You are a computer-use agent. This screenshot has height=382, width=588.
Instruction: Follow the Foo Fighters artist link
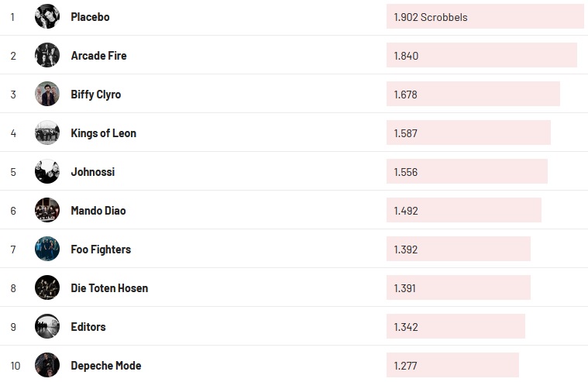(101, 250)
